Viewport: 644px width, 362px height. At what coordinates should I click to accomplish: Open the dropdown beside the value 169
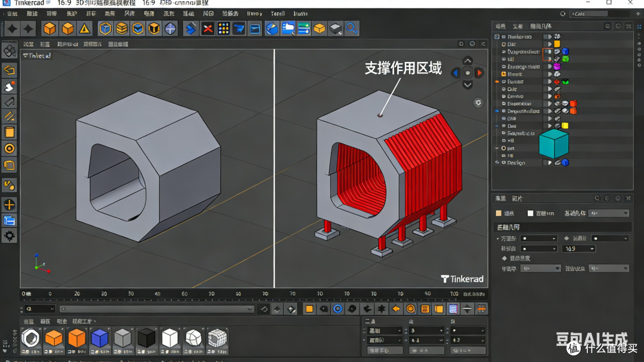[x=592, y=249]
